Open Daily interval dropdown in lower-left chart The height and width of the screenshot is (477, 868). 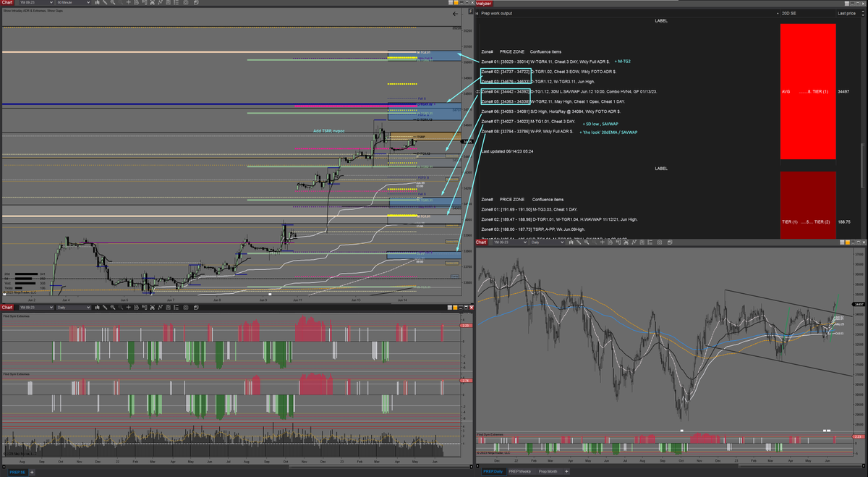[73, 307]
